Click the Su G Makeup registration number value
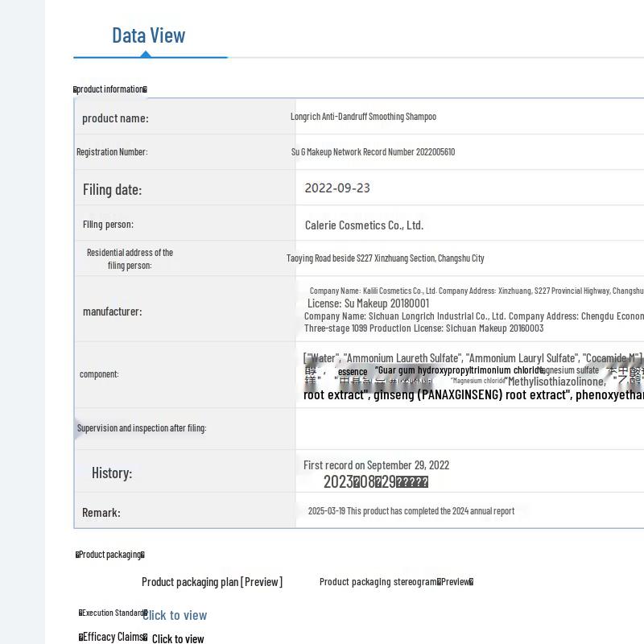The image size is (644, 644). [373, 152]
